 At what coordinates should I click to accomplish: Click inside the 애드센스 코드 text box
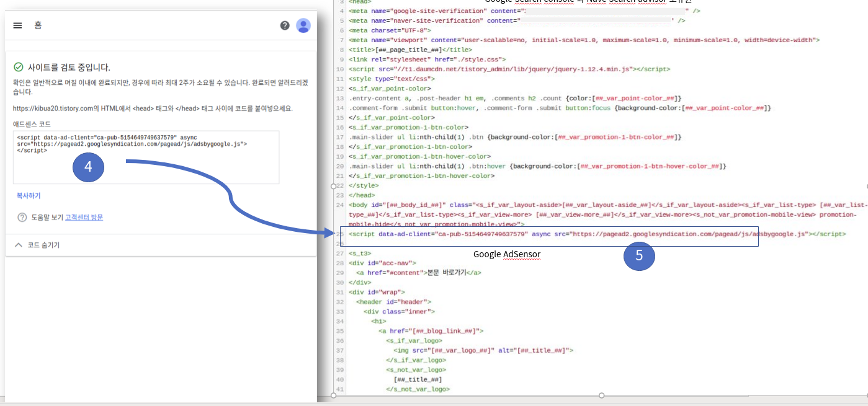[146, 157]
